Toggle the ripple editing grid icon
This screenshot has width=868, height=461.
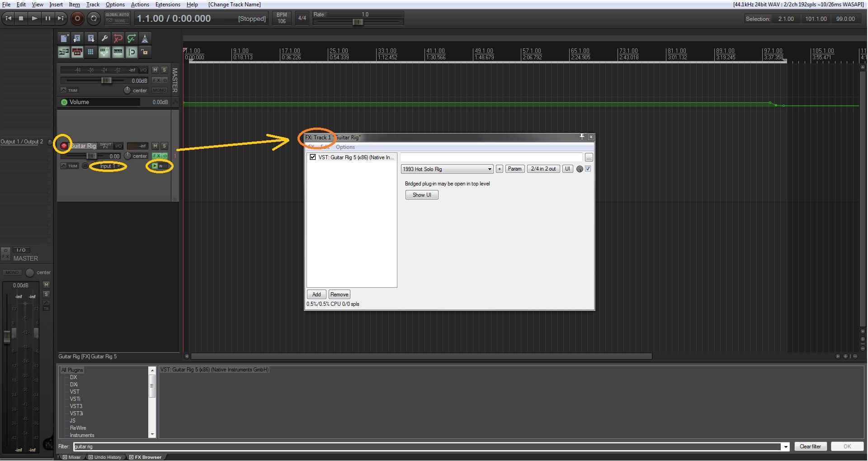91,52
